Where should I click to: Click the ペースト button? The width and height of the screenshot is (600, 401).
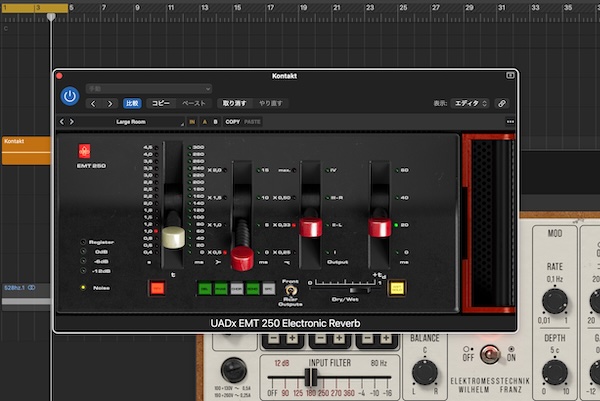click(194, 103)
